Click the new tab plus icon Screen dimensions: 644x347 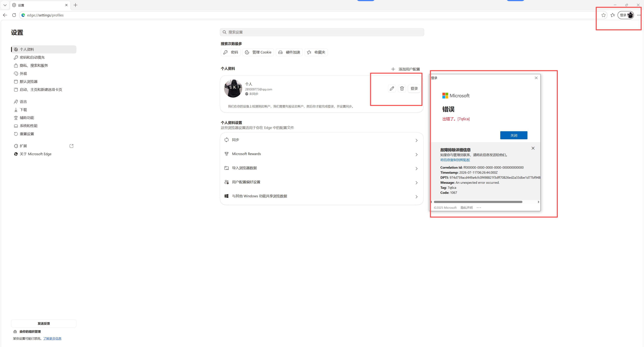click(x=75, y=5)
